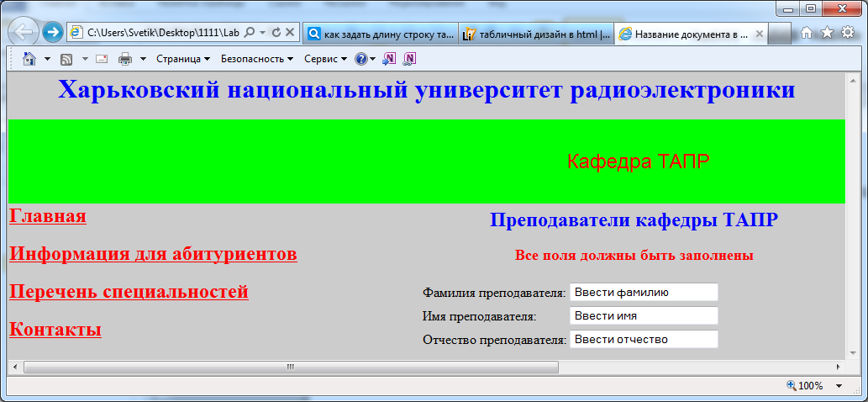Click the 'Харьковский национальный университет радиоэлектроники' heading
Viewport: 868px width, 402px height.
coord(426,90)
